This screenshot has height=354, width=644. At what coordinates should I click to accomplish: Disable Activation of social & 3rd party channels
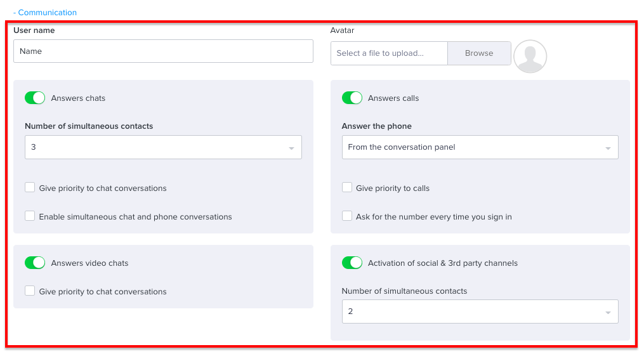352,263
